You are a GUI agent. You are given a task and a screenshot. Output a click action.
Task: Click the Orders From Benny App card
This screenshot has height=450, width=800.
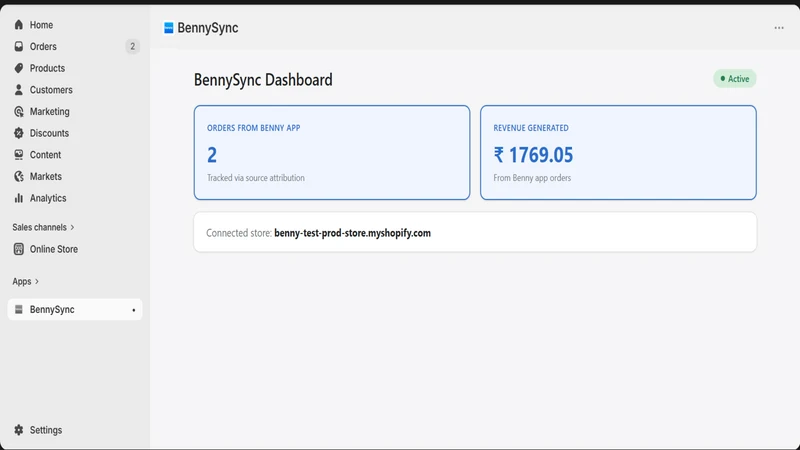click(332, 153)
